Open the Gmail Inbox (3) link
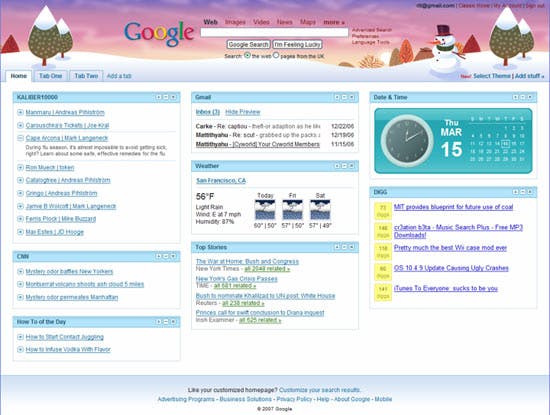Screen dimensions: 550x415 (x=208, y=112)
